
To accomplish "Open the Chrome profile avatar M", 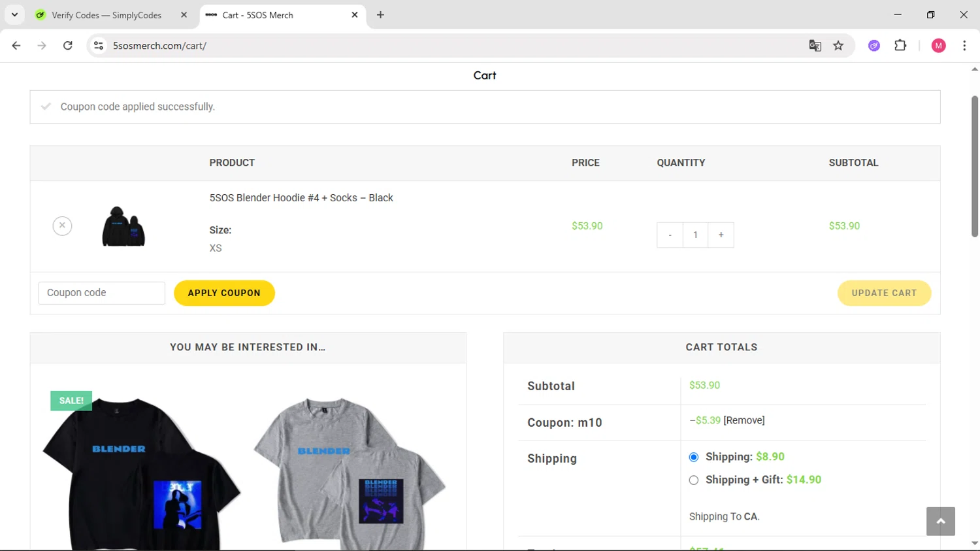I will 939,46.
